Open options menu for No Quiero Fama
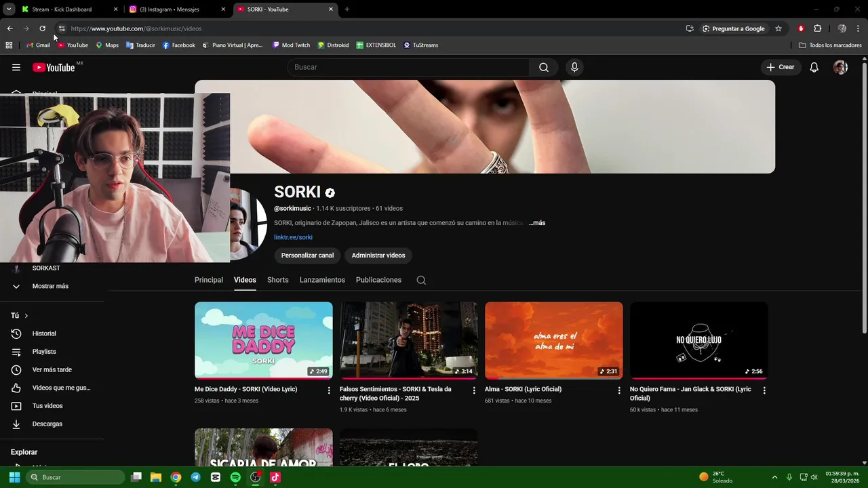Viewport: 868px width, 488px height. pos(764,390)
